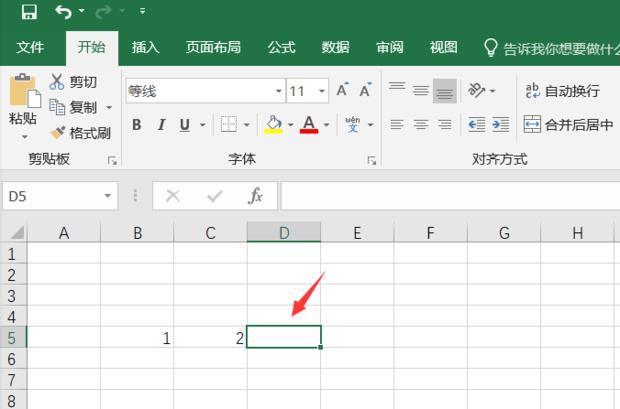Click the 复制 (Copy) button
This screenshot has width=620, height=409.
[74, 107]
